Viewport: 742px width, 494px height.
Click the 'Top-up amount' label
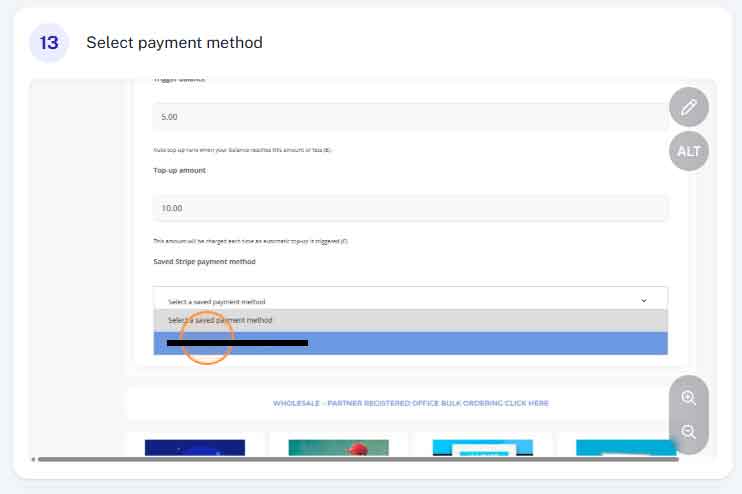(x=179, y=170)
